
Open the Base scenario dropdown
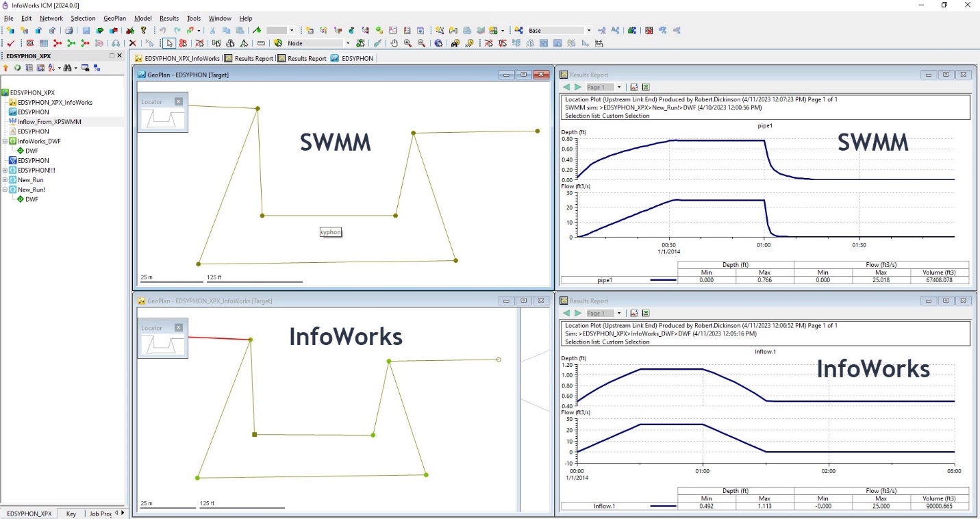[x=589, y=30]
